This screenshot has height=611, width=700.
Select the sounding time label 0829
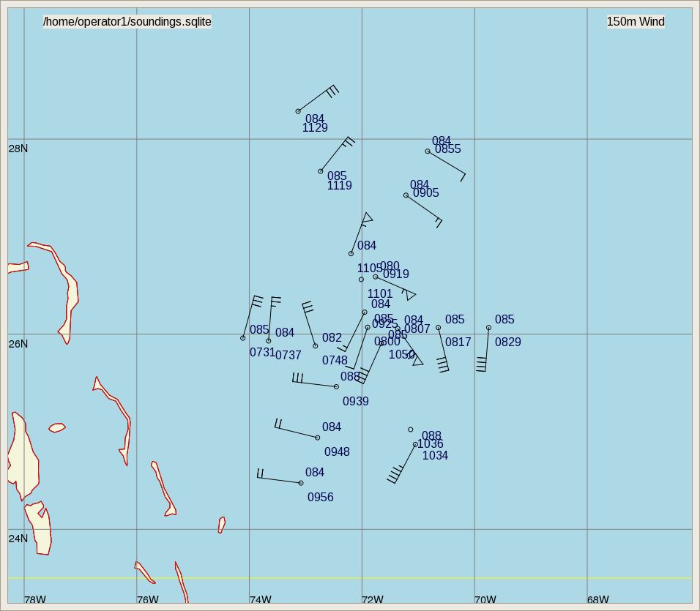coord(508,342)
